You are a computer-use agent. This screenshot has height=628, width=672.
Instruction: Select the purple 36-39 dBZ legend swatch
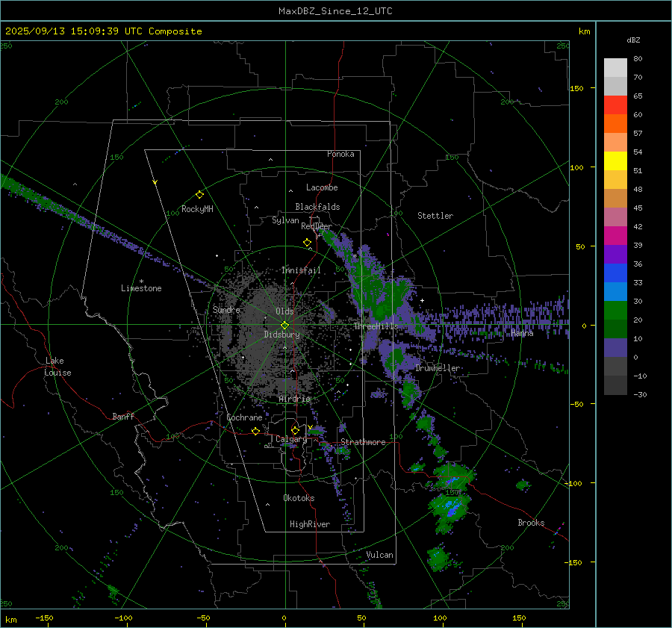point(615,254)
